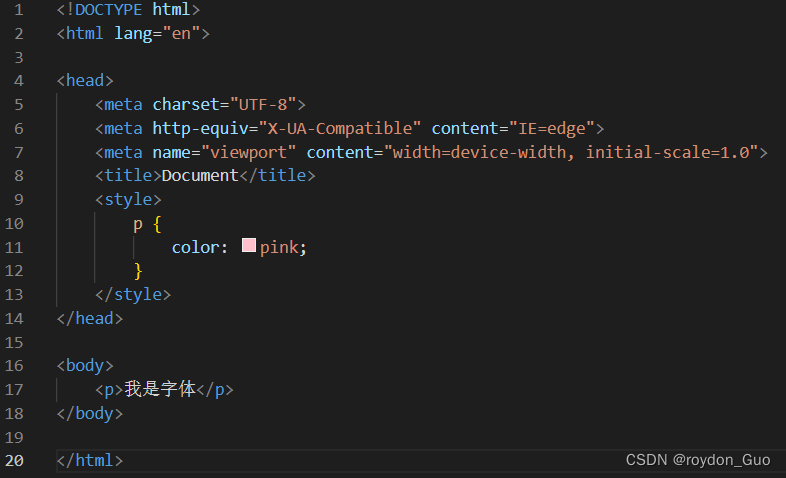Click line number 11 in the gutter

coord(15,248)
